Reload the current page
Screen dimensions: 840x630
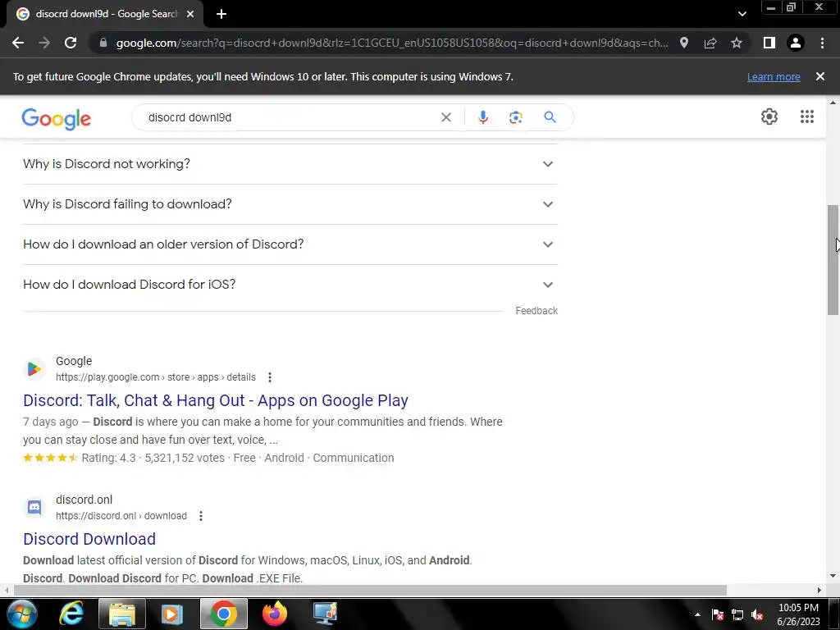71,43
